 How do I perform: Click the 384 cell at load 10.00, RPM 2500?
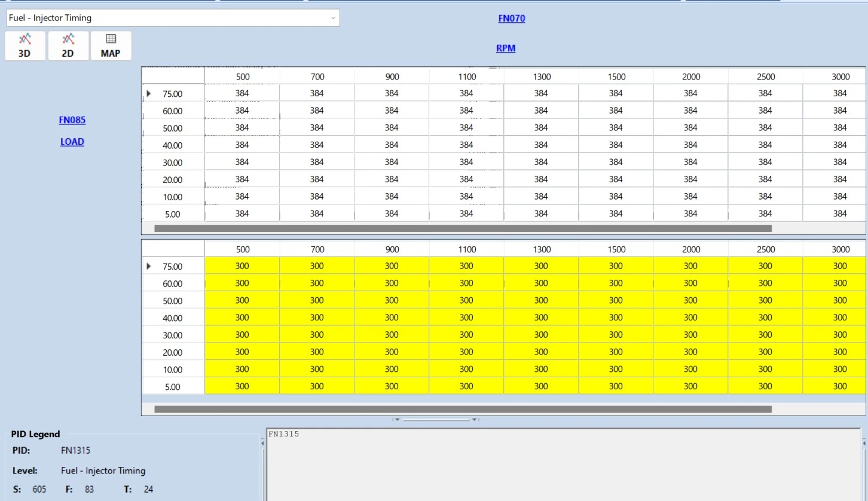tap(765, 197)
